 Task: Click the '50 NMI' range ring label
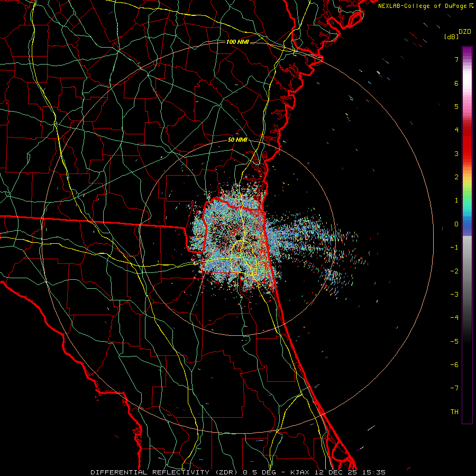point(237,140)
